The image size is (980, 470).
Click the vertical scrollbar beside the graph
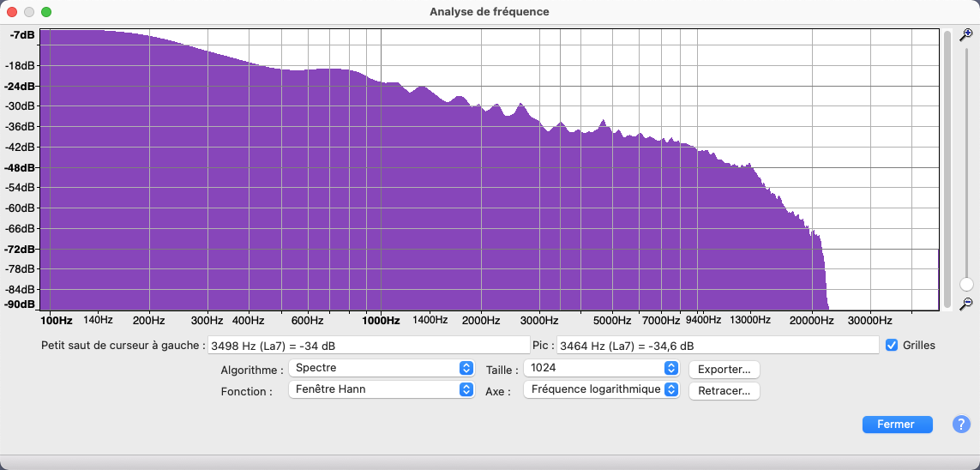point(947,169)
